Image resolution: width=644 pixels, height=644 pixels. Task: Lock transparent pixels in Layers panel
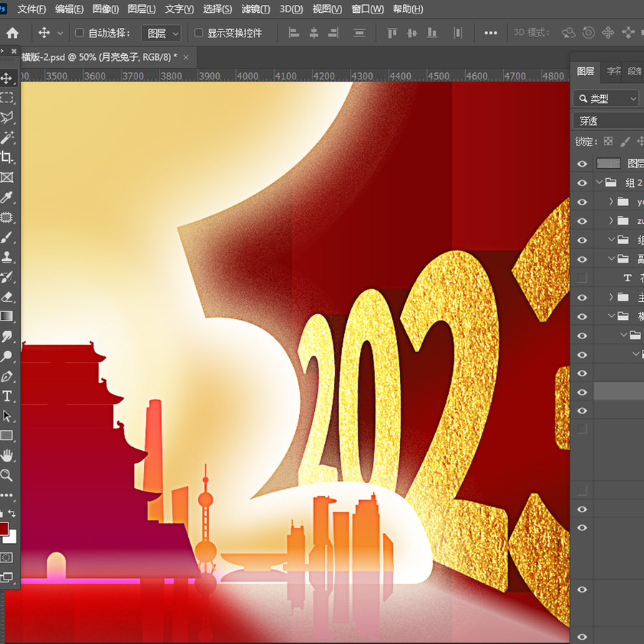pyautogui.click(x=608, y=142)
